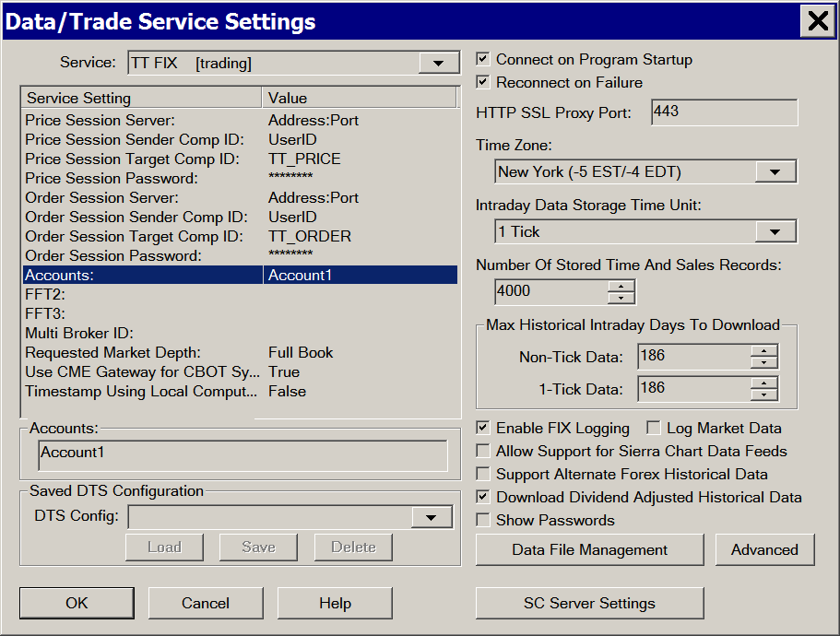Check Support Alternate Forex Historical Data
This screenshot has width=840, height=636.
482,474
